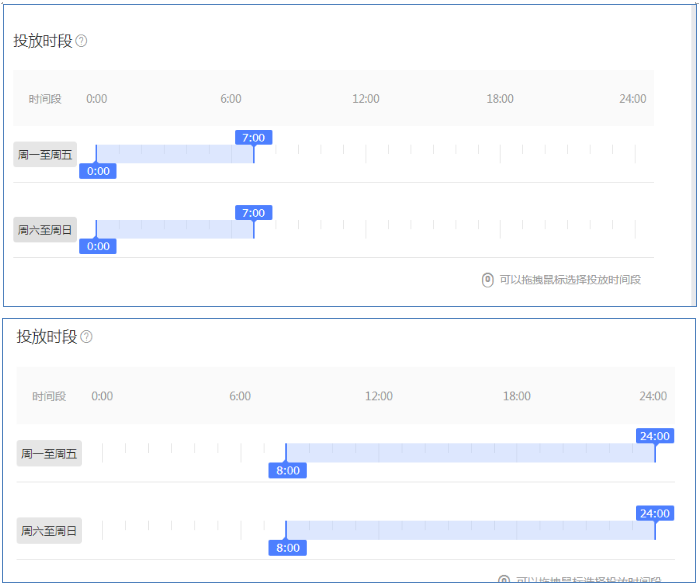Viewport: 699px width, 585px height.
Task: Click the 8:00 start handle on 周一至周五 row
Action: 287,470
